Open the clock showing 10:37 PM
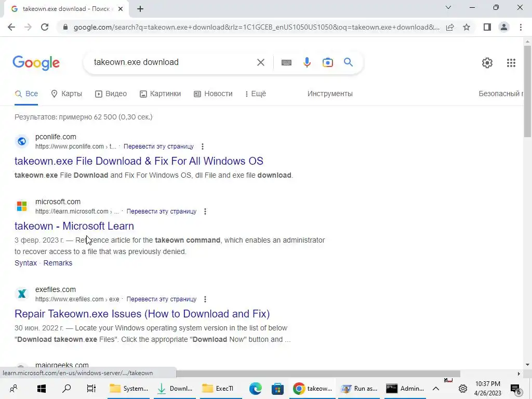 [487, 389]
